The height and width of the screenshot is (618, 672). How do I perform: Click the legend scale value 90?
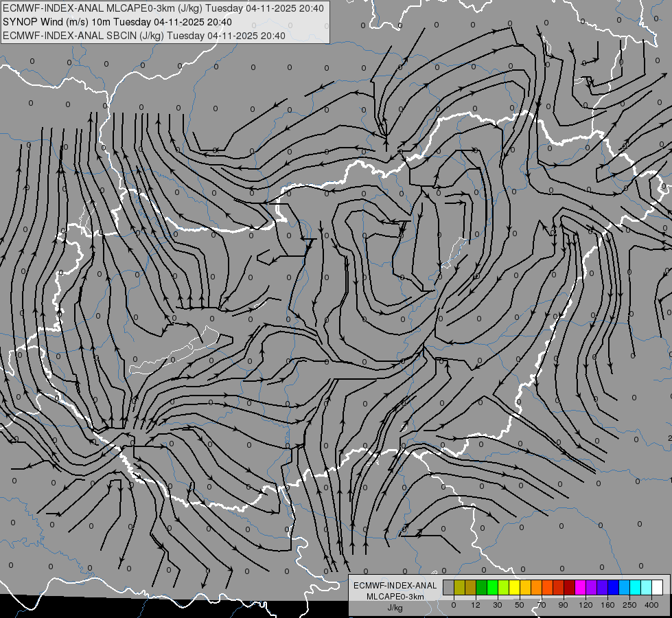(563, 605)
